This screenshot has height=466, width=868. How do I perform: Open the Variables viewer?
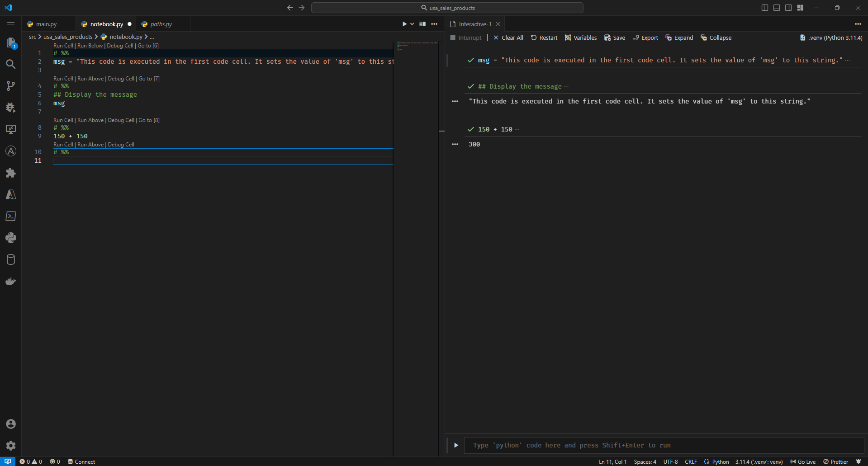581,38
